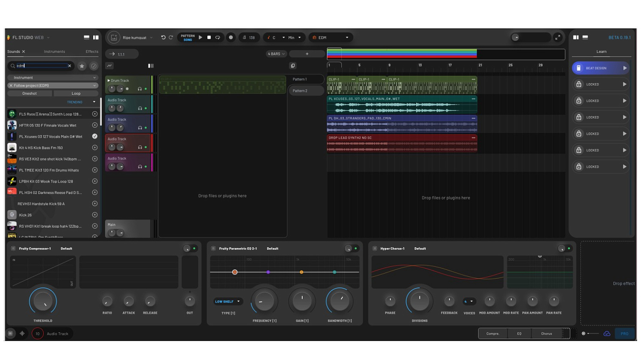
Task: Enable loop playback in the transport controls
Action: pos(217,37)
